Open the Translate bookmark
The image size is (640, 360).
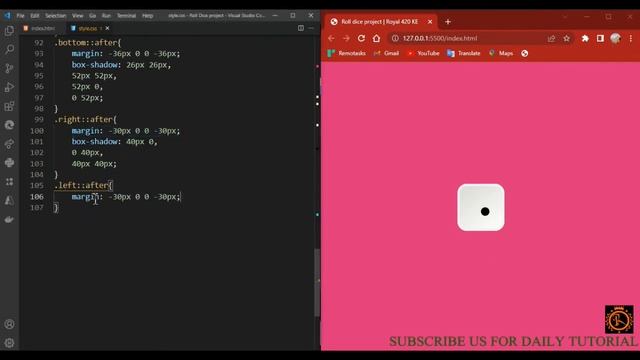tap(464, 53)
